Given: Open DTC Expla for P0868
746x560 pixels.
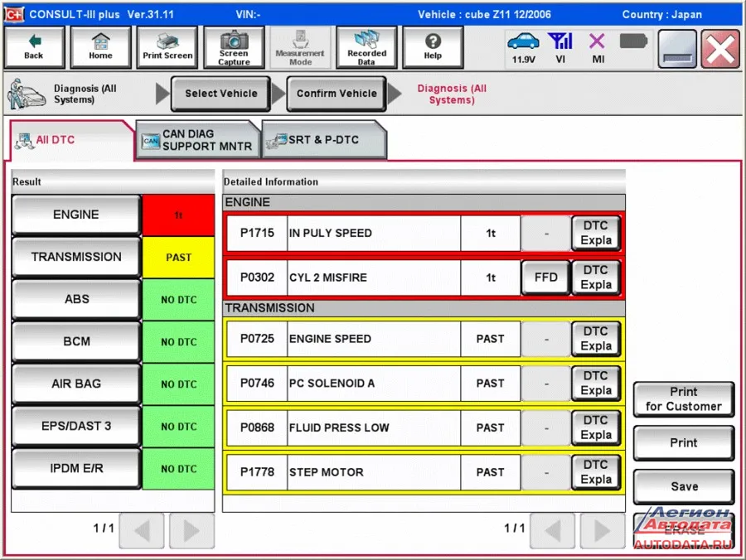Looking at the screenshot, I should click(x=596, y=427).
